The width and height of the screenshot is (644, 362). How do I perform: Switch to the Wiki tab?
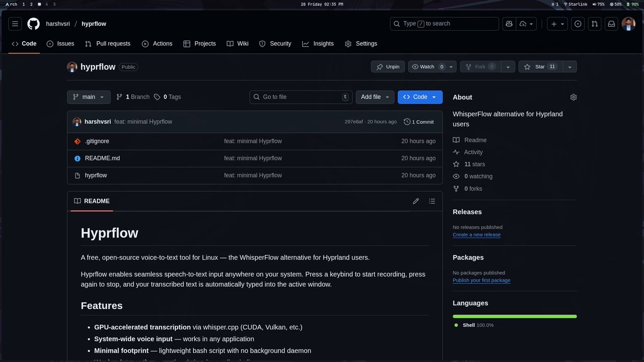tap(237, 43)
